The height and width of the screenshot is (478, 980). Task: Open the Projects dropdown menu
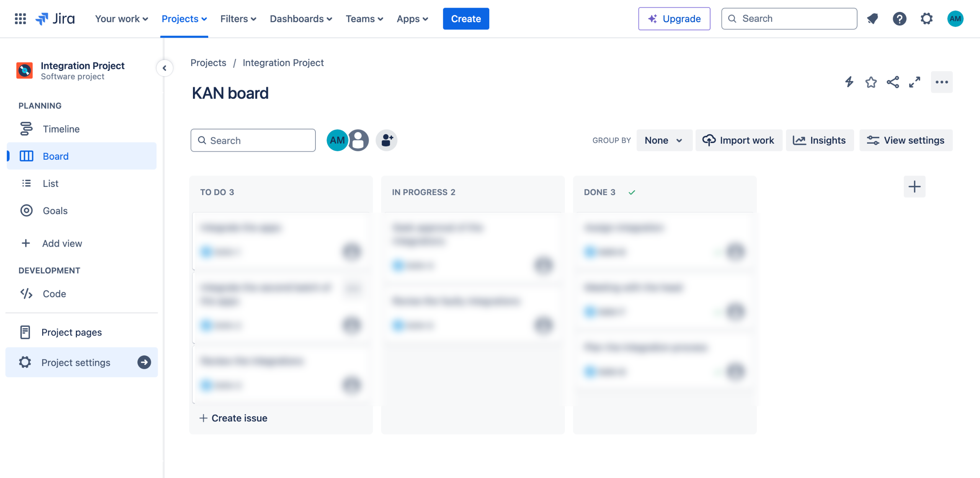(184, 18)
